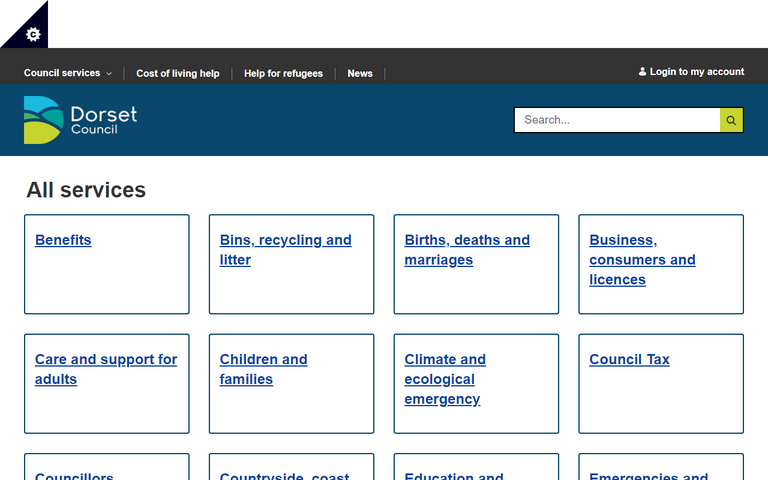The height and width of the screenshot is (480, 768).
Task: Visit Births, deaths and marriages page
Action: pyautogui.click(x=467, y=250)
